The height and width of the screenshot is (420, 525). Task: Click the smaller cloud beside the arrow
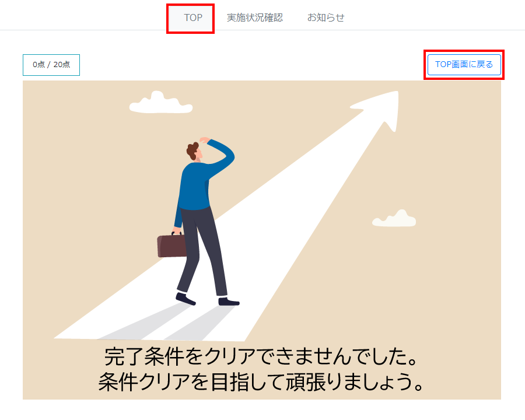pos(394,218)
